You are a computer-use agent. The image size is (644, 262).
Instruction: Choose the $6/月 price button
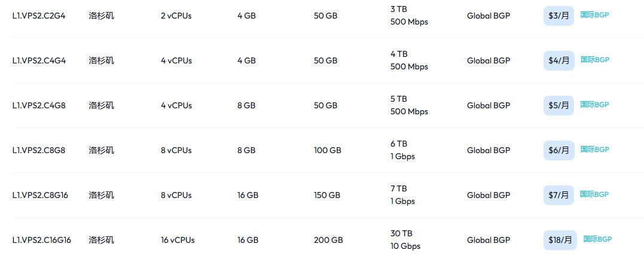[x=558, y=150]
